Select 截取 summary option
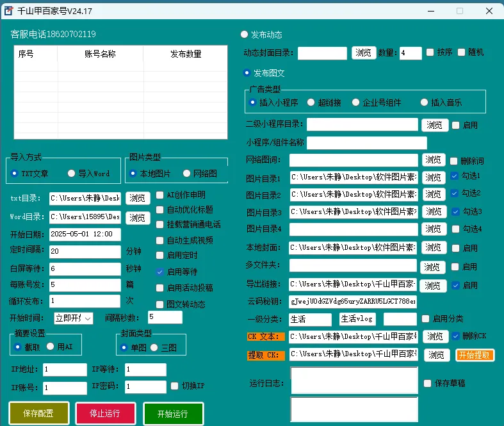 coord(18,347)
